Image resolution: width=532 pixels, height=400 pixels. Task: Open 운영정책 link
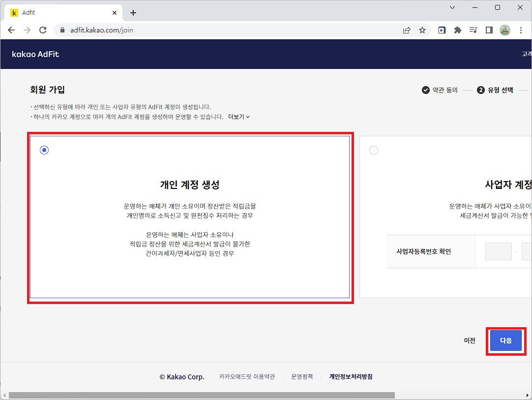point(302,376)
